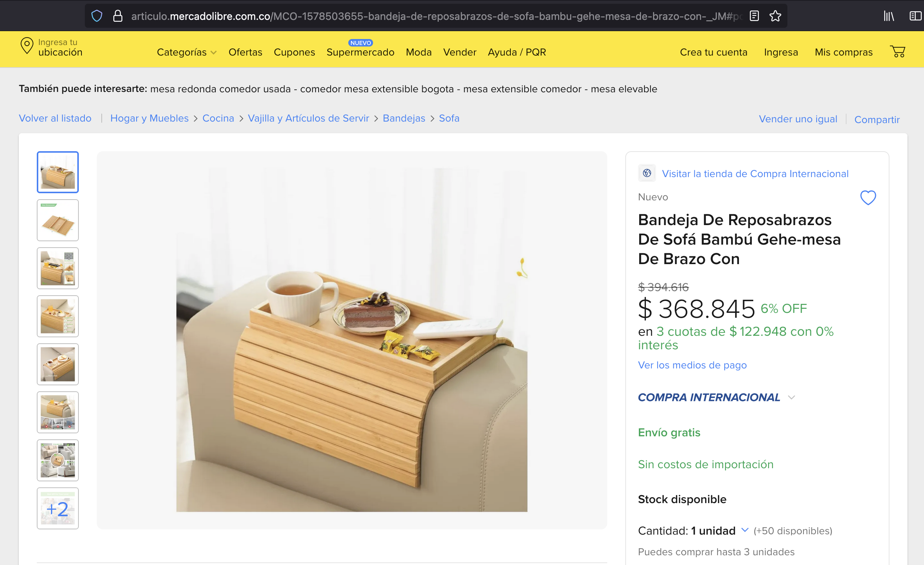Image resolution: width=924 pixels, height=565 pixels.
Task: Click the Vajilla y Artículos de Servir breadcrumb
Action: (x=308, y=118)
